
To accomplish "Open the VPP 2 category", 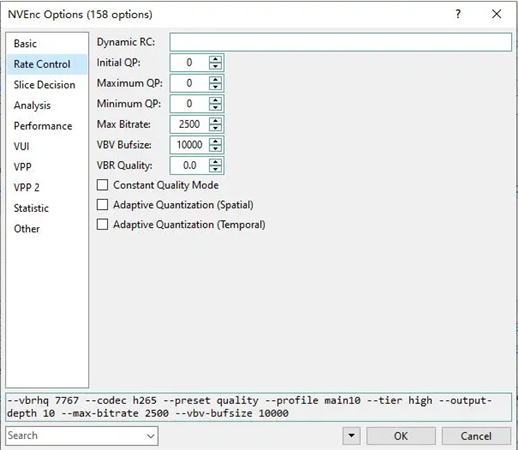I will 47,187.
